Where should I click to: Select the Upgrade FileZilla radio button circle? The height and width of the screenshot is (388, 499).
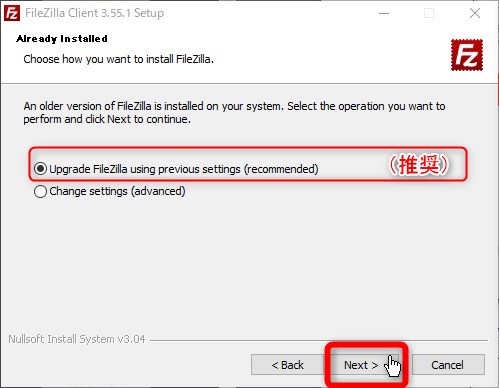[40, 169]
